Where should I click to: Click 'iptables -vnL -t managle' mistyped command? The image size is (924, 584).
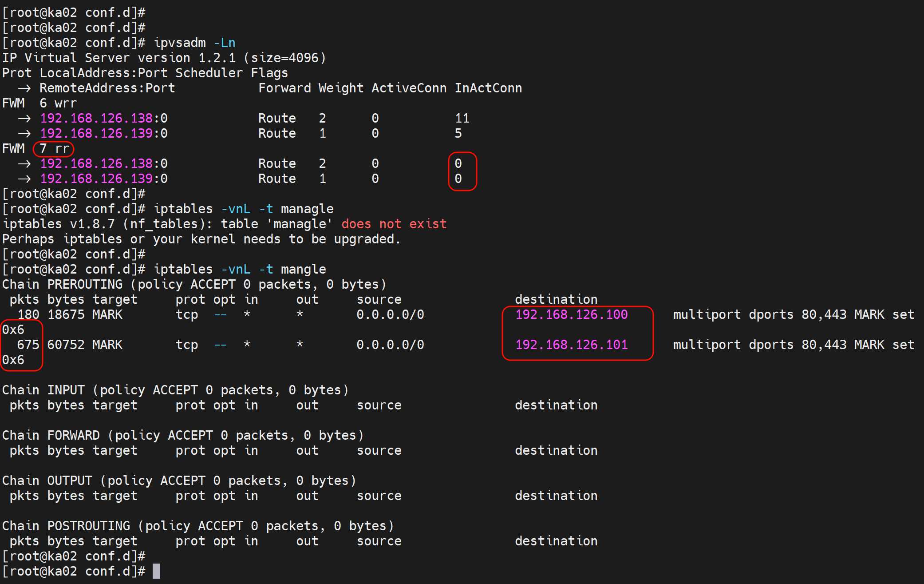pos(243,209)
